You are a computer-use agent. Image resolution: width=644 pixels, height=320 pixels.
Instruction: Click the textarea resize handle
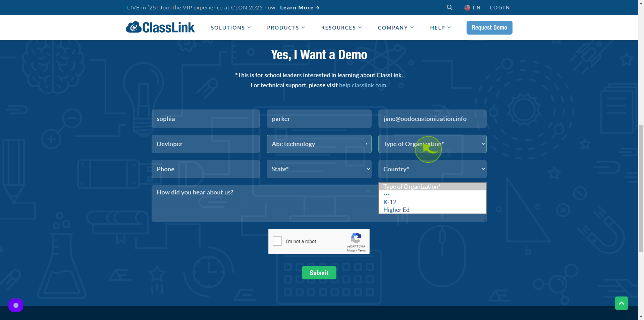coord(485,220)
